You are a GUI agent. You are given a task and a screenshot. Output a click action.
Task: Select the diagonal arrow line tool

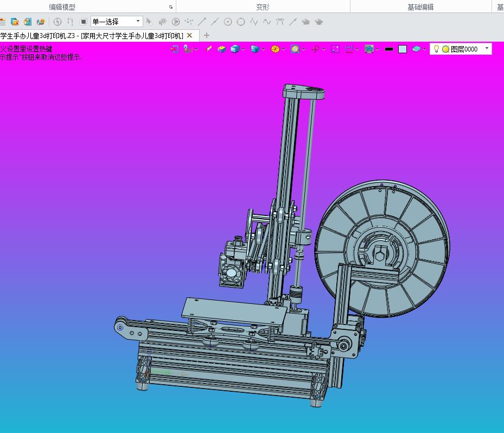tap(293, 22)
